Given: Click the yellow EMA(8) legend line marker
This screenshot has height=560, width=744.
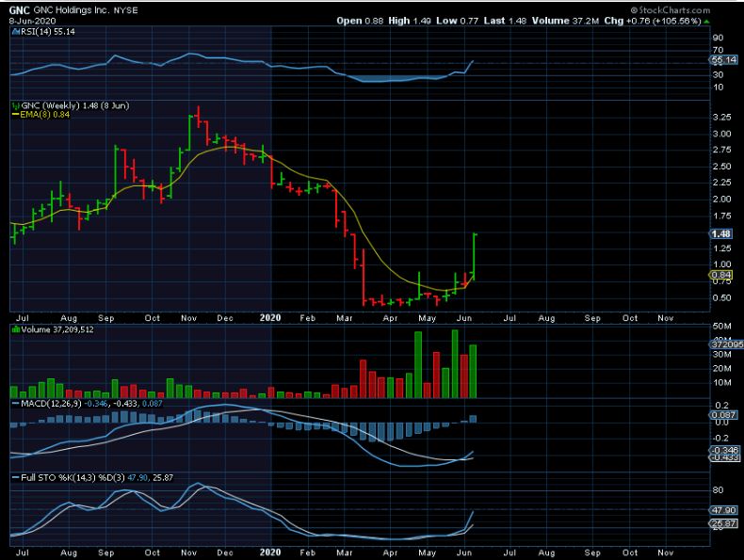Looking at the screenshot, I should point(12,115).
